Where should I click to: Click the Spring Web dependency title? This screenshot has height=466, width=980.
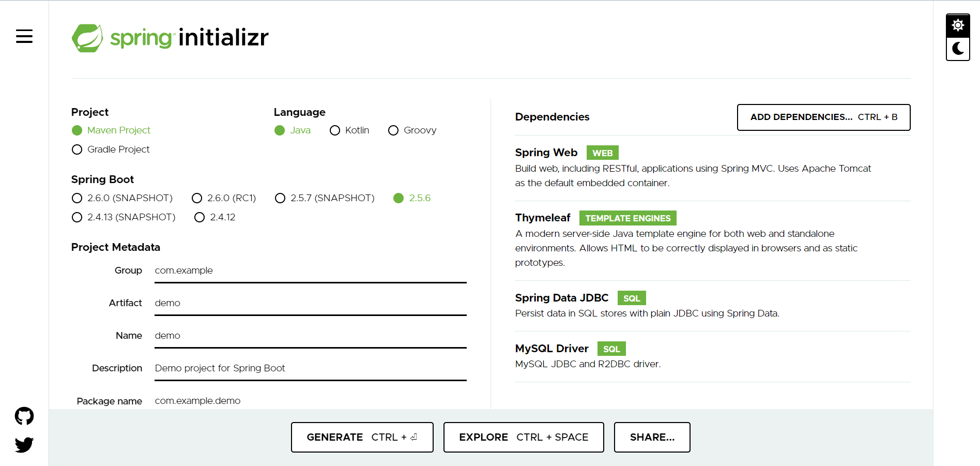click(546, 153)
